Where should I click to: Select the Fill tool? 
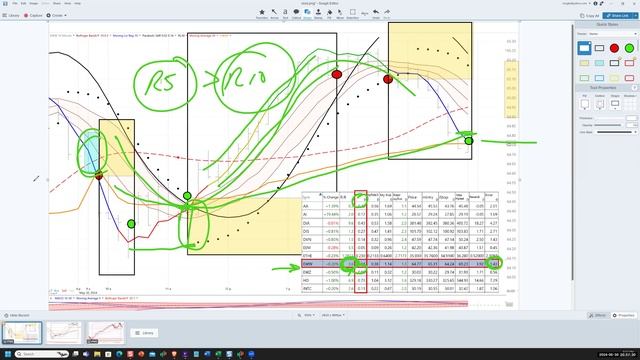click(329, 13)
